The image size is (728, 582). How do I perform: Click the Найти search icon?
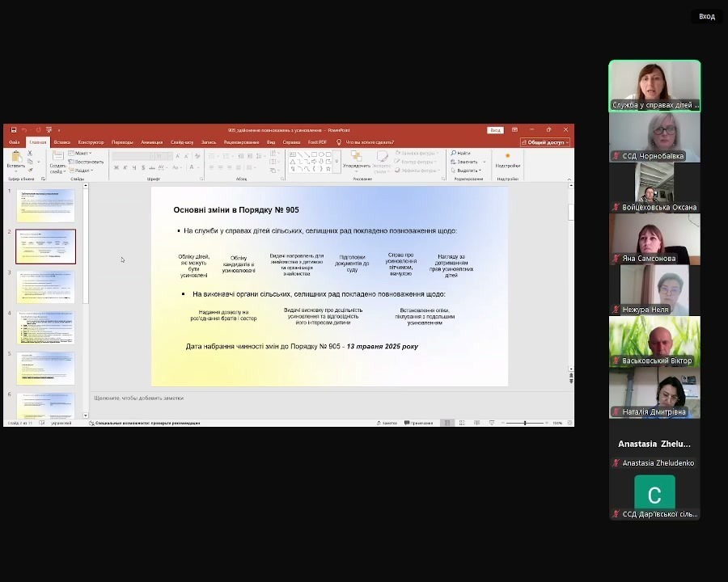[x=462, y=153]
